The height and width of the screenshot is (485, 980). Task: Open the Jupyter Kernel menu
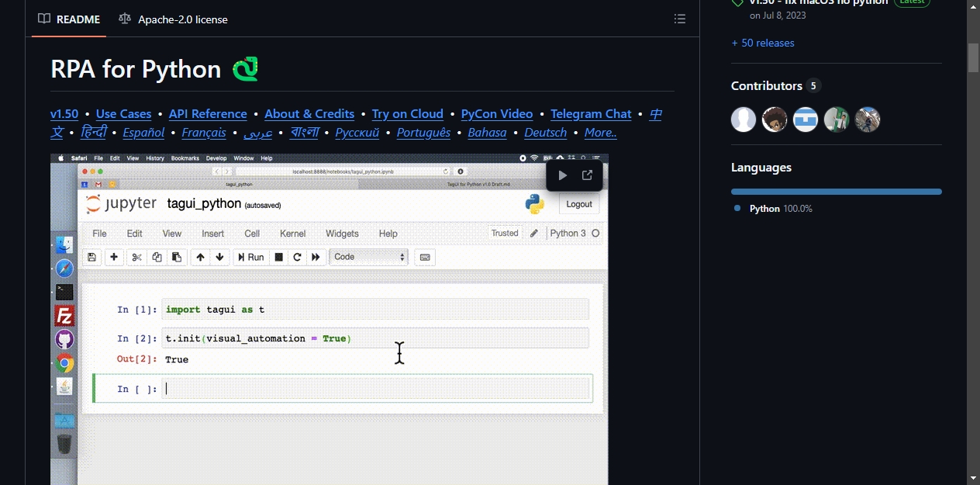pyautogui.click(x=293, y=234)
